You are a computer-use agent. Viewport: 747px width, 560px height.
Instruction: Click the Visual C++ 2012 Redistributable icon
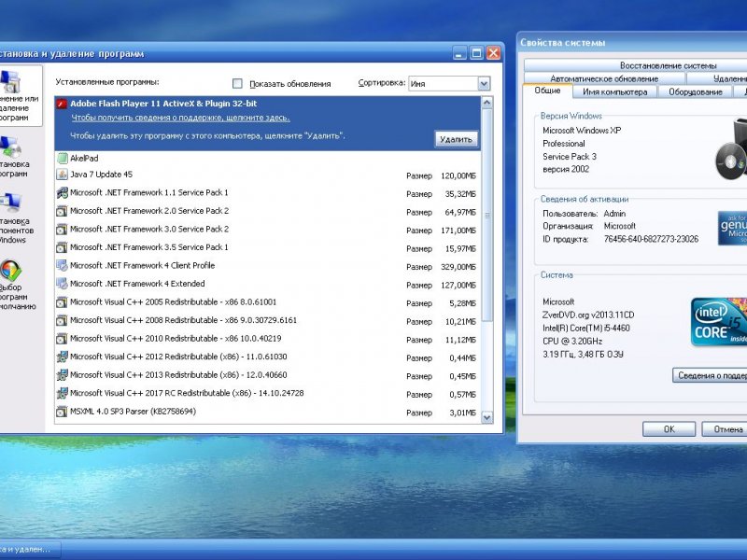tap(62, 357)
